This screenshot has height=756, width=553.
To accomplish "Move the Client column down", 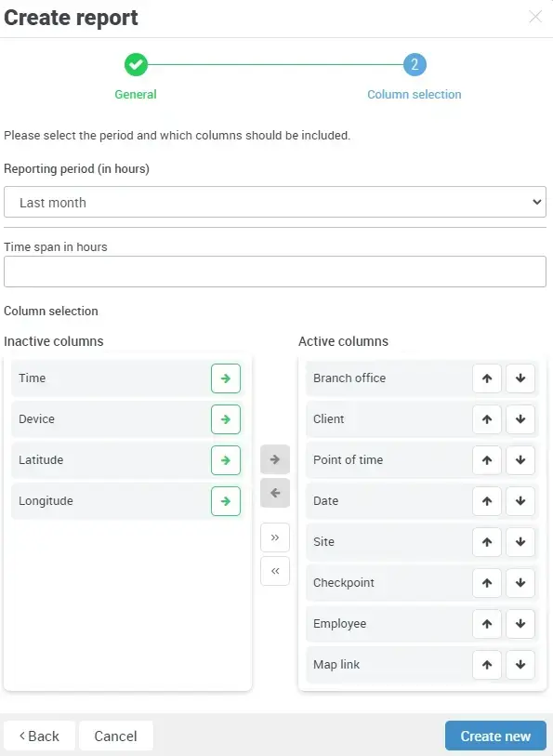I will point(520,419).
